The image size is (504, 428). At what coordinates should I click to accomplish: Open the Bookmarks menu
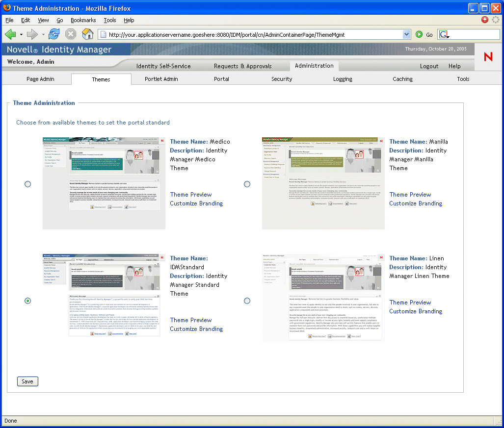(x=83, y=20)
